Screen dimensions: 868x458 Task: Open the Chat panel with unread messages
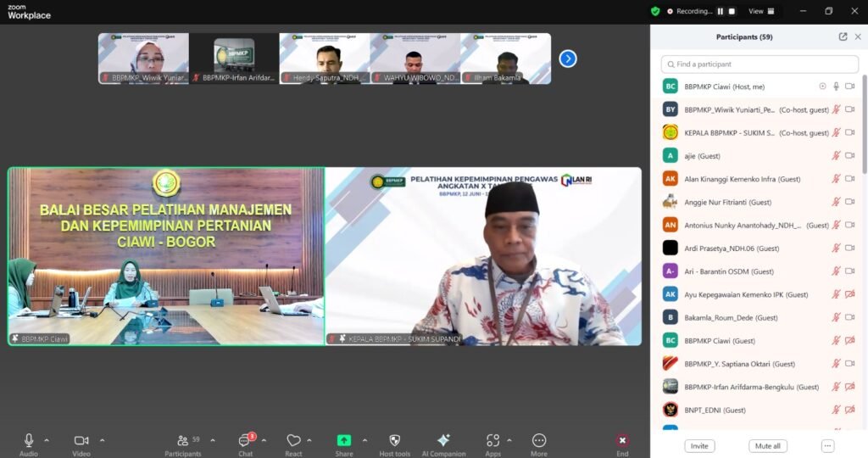click(x=246, y=441)
